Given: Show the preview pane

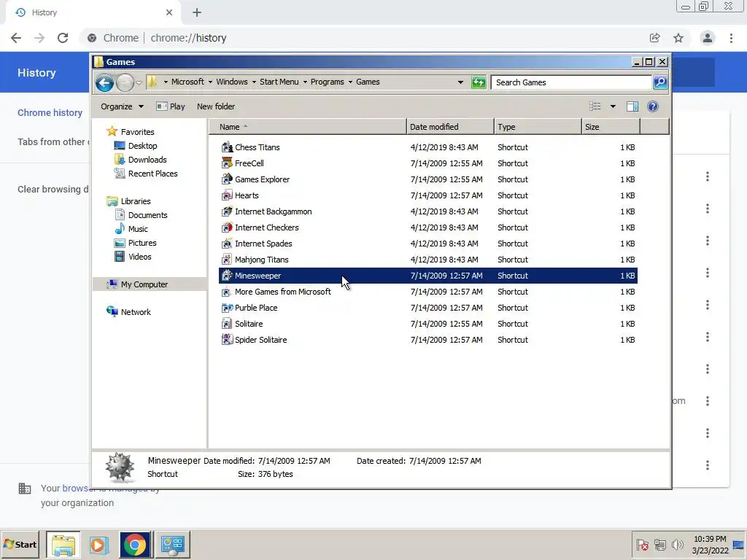Looking at the screenshot, I should (632, 106).
